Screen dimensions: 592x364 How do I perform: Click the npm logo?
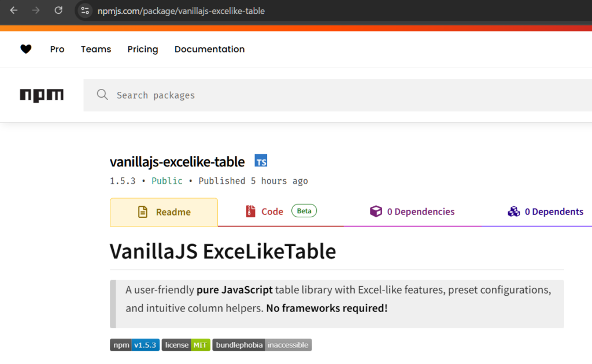(x=42, y=95)
